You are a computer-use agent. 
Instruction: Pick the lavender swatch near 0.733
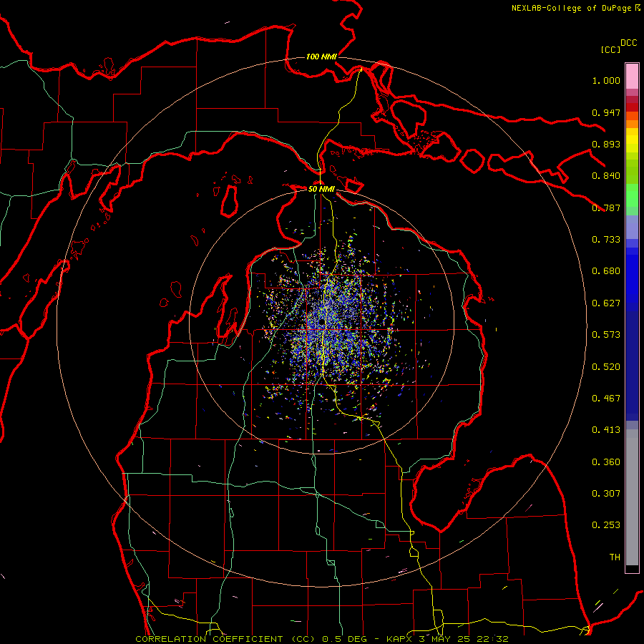pyautogui.click(x=632, y=228)
